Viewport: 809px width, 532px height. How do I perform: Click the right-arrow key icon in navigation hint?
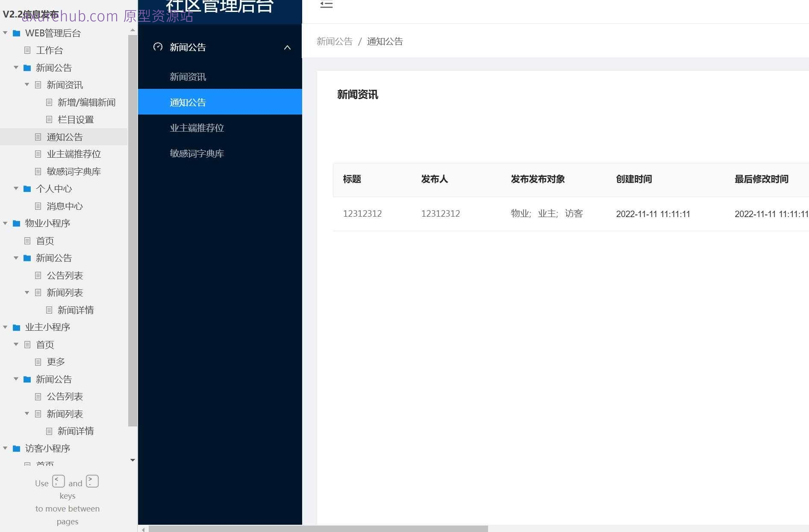click(92, 481)
